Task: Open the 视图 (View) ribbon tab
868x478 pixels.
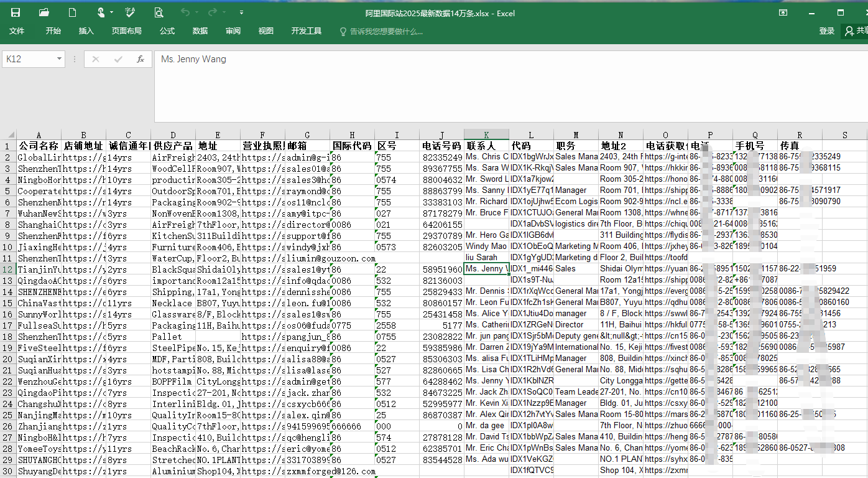Action: coord(266,31)
